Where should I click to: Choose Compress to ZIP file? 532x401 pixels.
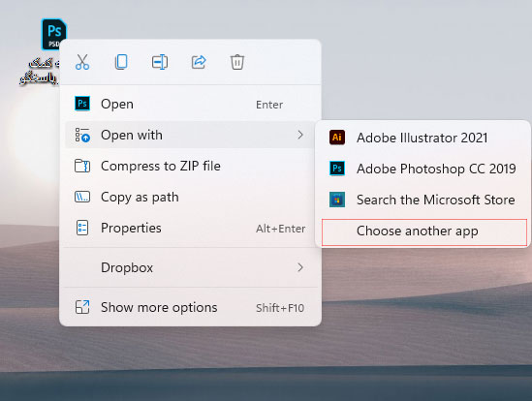pos(190,166)
